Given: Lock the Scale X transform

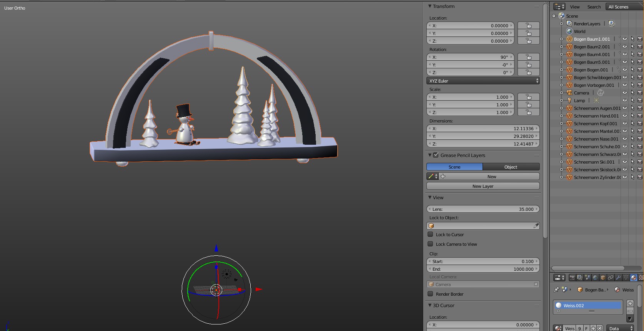Looking at the screenshot, I should coord(529,97).
